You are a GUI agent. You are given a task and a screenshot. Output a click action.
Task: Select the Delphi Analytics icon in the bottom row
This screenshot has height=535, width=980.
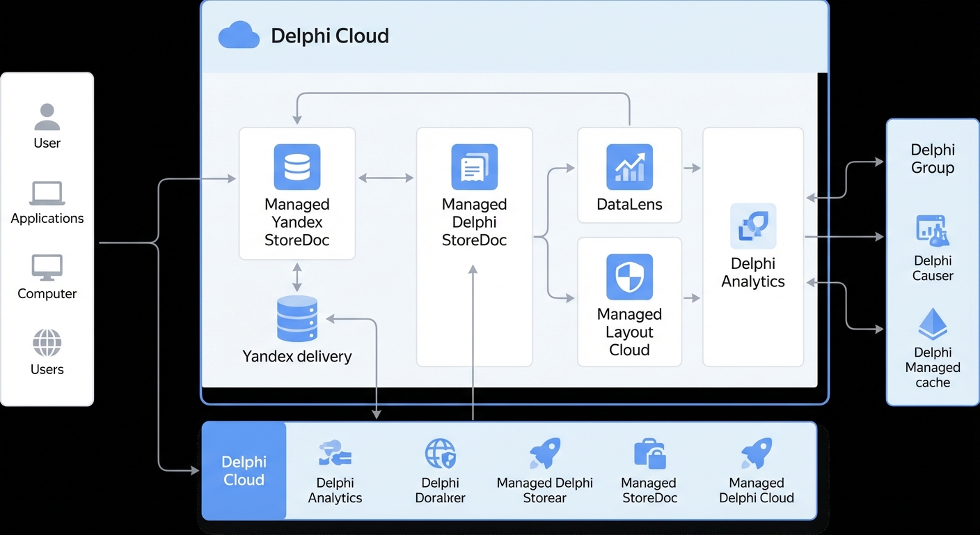coord(335,453)
